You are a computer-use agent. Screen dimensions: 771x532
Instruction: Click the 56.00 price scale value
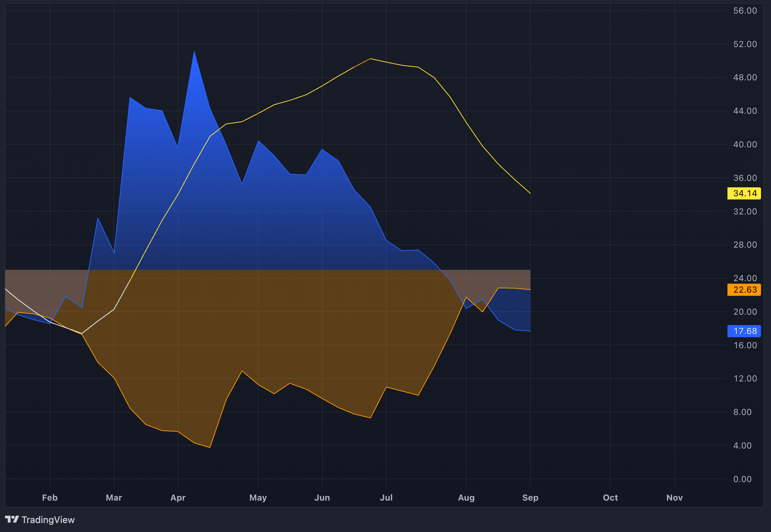coord(745,11)
